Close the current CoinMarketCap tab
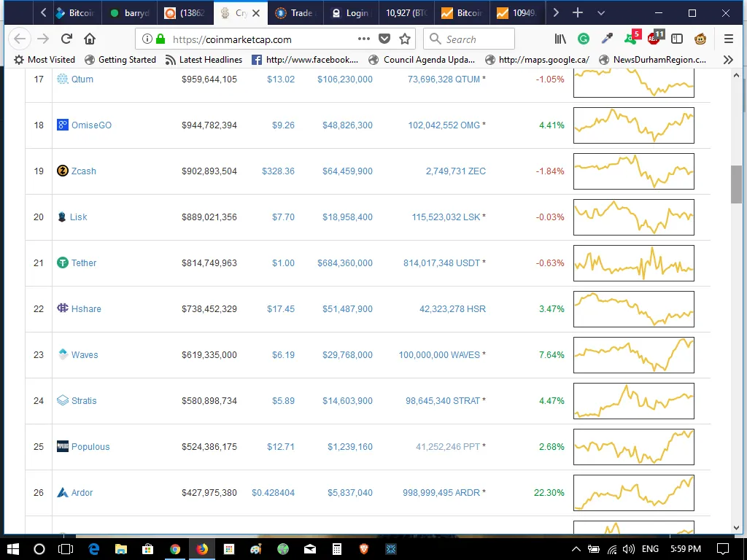The height and width of the screenshot is (560, 747). click(256, 13)
